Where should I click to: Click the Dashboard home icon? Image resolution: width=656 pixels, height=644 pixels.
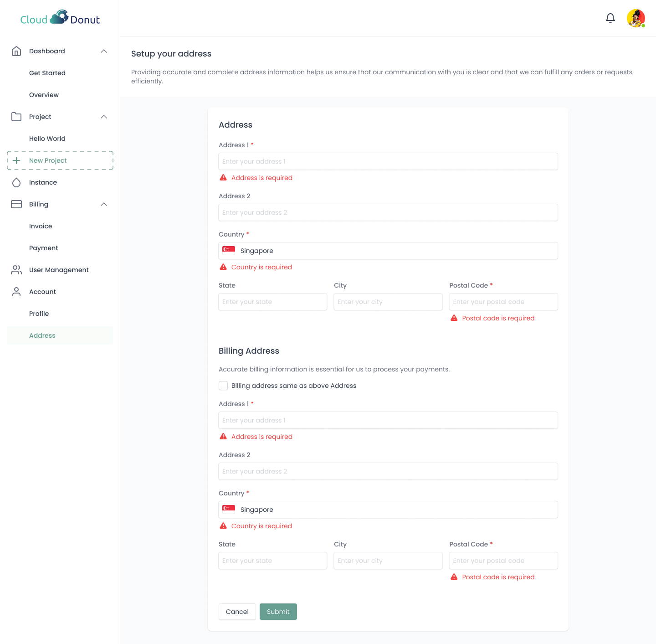(x=16, y=51)
